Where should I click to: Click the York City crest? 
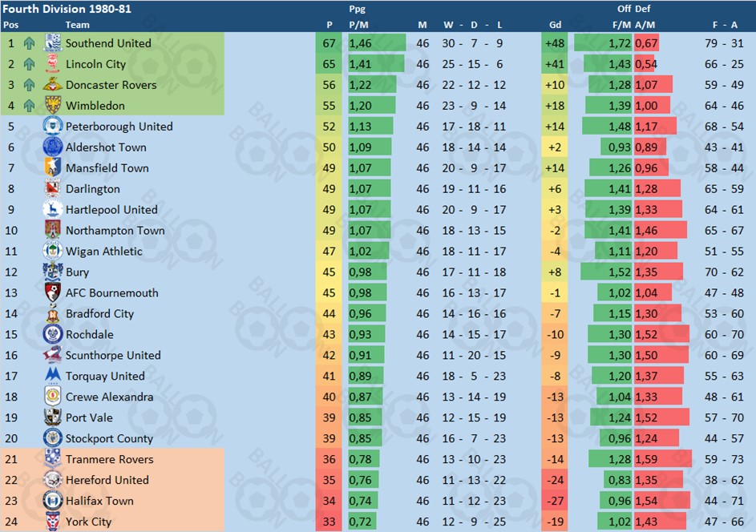click(x=53, y=521)
